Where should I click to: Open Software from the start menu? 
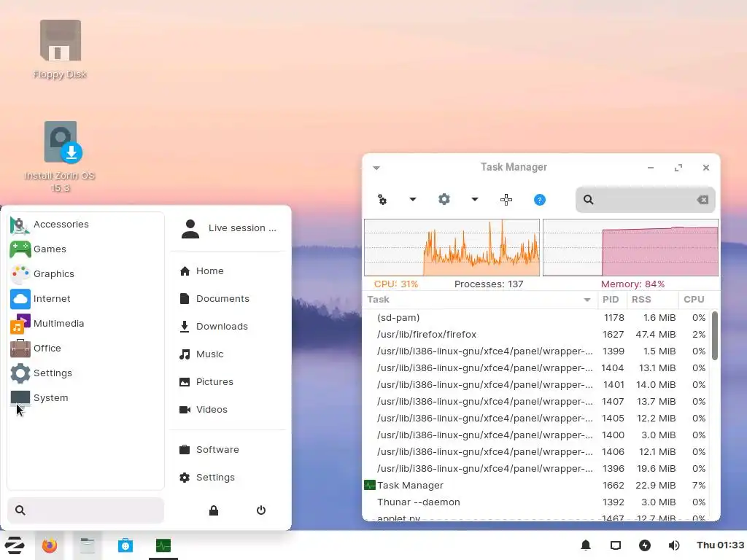tap(228, 449)
